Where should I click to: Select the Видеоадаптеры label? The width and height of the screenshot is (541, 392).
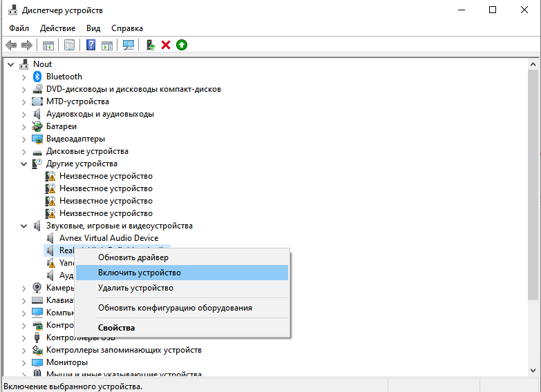pos(75,139)
